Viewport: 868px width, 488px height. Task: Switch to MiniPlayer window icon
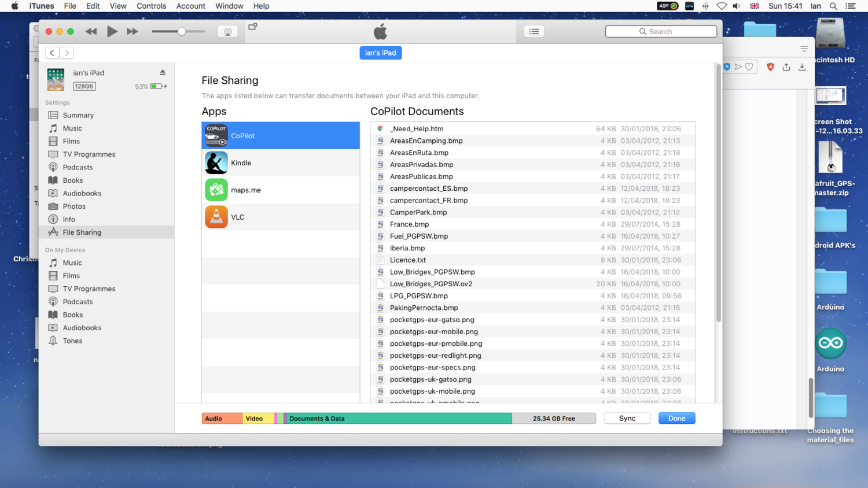click(x=253, y=27)
